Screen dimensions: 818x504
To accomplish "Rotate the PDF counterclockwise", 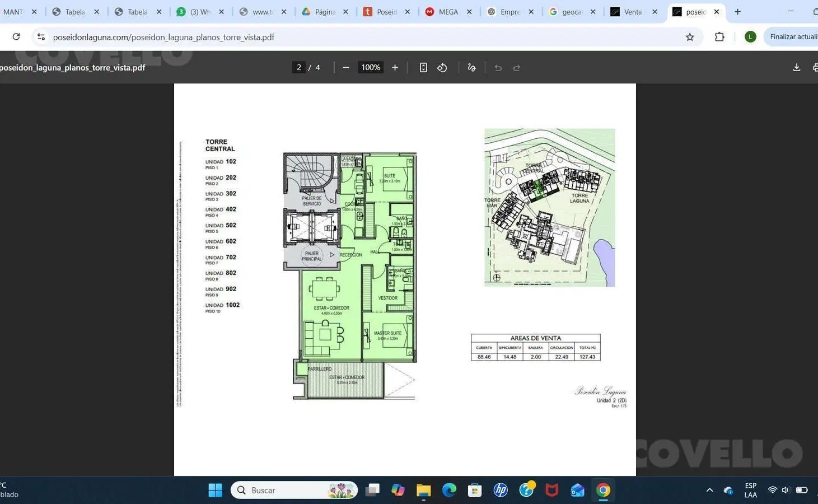I will (x=442, y=67).
